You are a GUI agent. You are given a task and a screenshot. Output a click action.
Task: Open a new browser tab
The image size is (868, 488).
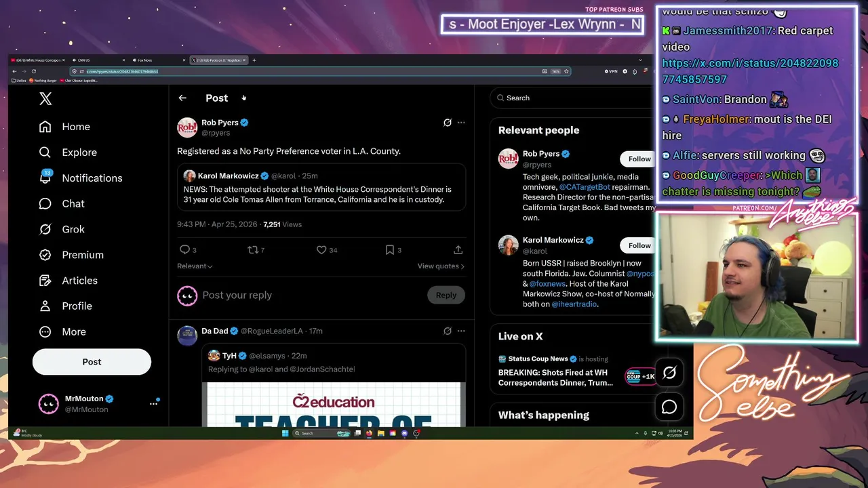point(254,60)
